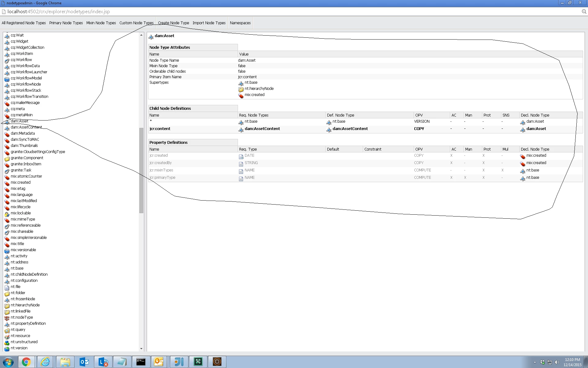Switch to the Namespaces tab
Image resolution: width=588 pixels, height=368 pixels.
(x=240, y=23)
